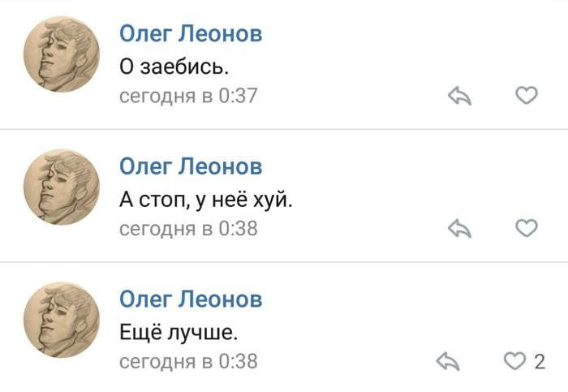568x392 pixels.
Task: Like the top comment from 0:37
Action: click(527, 97)
